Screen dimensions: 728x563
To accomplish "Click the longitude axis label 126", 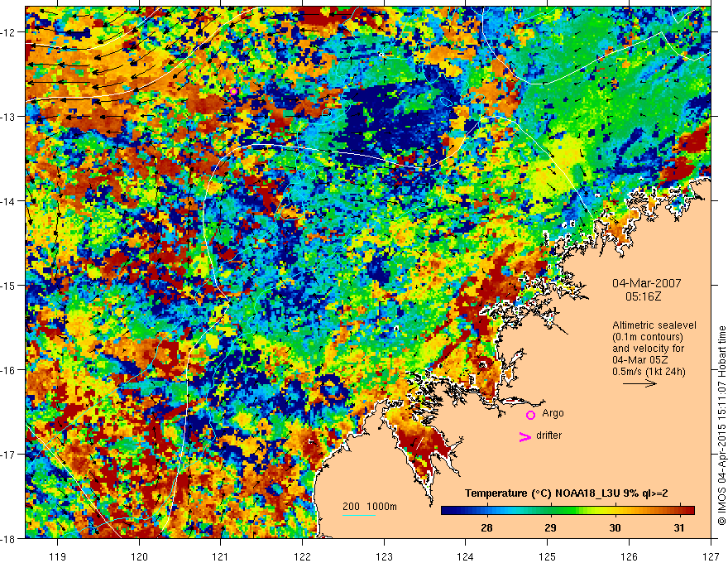I will point(629,556).
